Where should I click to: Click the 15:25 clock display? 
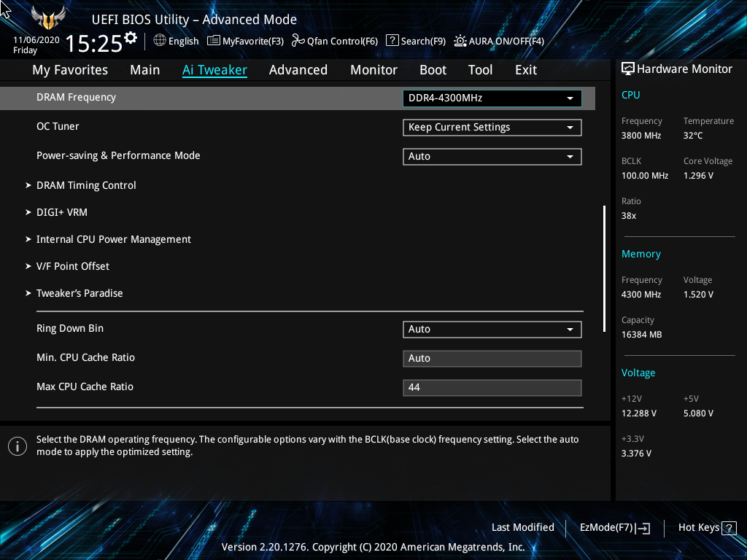pos(94,43)
